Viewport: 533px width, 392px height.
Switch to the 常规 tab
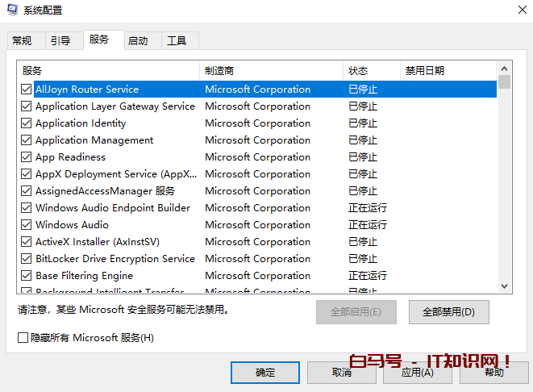[22, 41]
